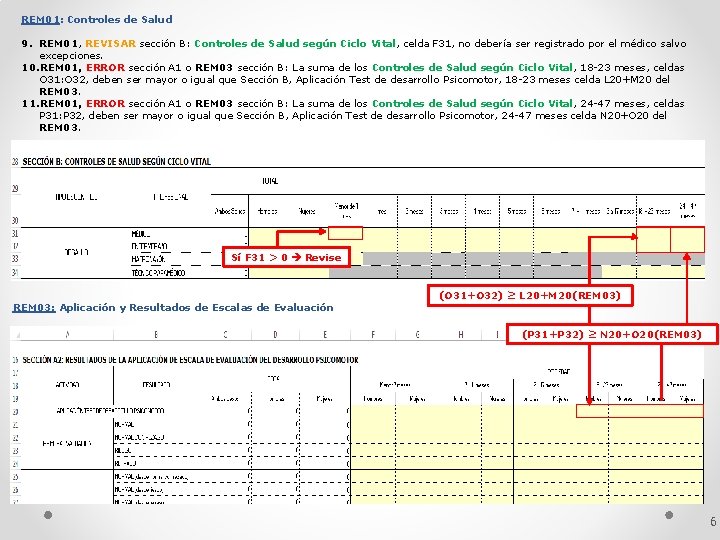The width and height of the screenshot is (720, 540).
Task: Select the 'SECCIÓN A2: RESULTADOS DE LA APLICACIÓN' title cell
Action: point(190,360)
